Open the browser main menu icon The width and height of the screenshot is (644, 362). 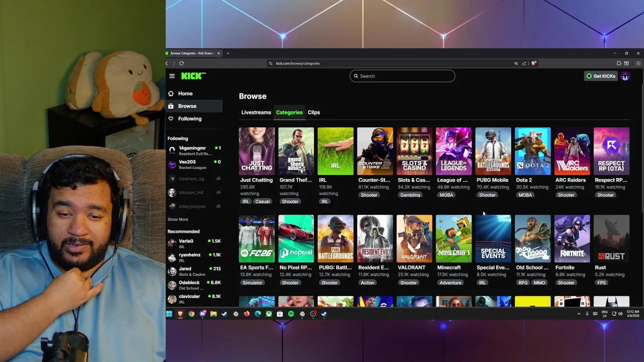[x=638, y=63]
